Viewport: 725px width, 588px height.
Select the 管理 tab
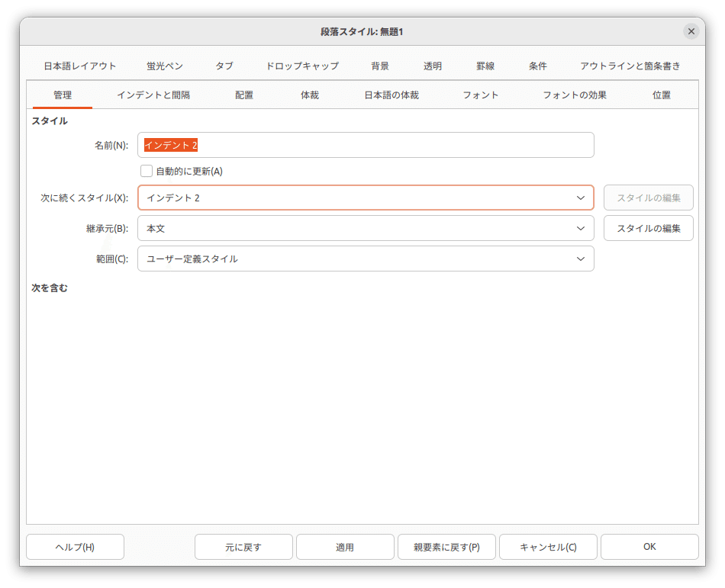63,95
